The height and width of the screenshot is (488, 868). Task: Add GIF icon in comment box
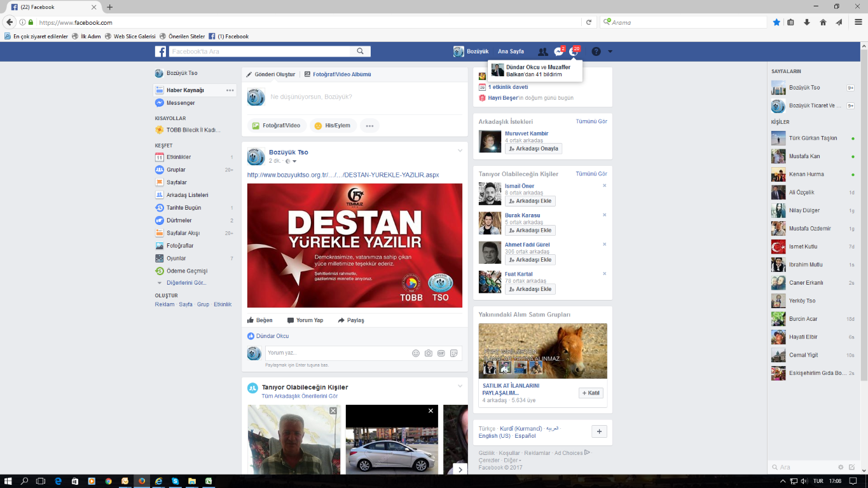(441, 353)
